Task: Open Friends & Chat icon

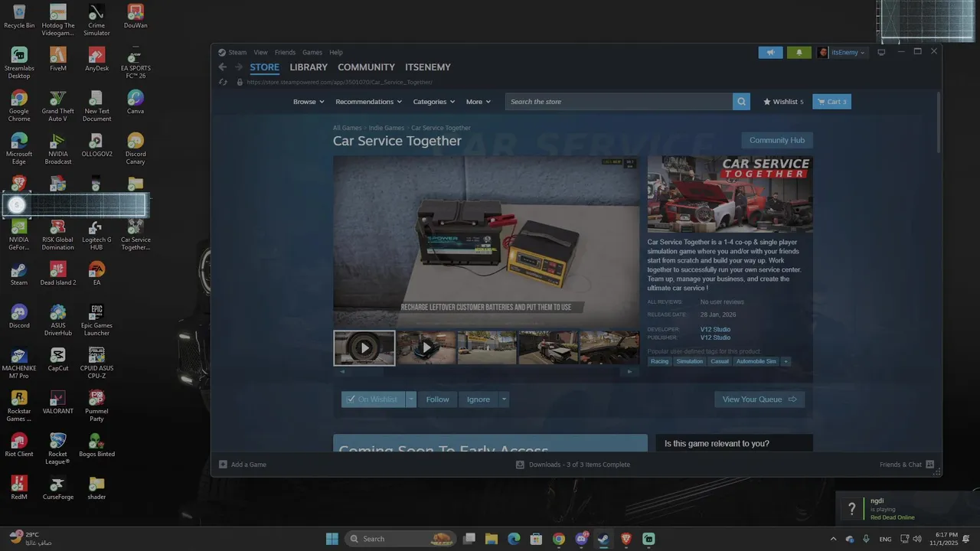Action: (929, 465)
